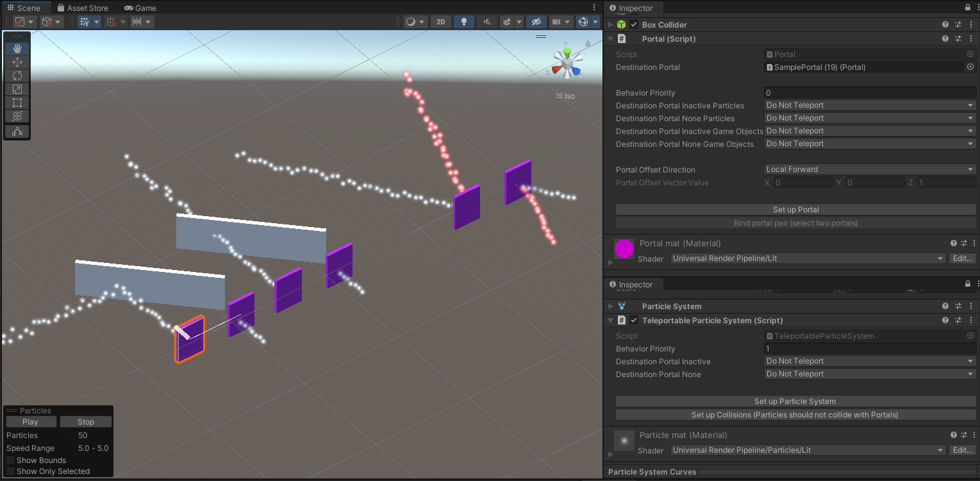The width and height of the screenshot is (980, 481).
Task: Enable Show Bounds checkbox
Action: tap(10, 460)
